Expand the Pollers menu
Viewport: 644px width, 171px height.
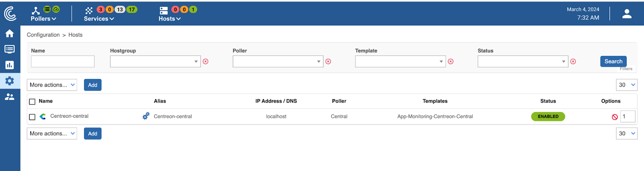[43, 19]
